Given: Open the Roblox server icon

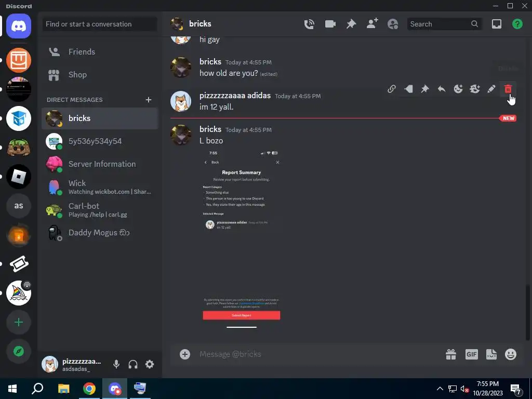Looking at the screenshot, I should click(x=19, y=177).
